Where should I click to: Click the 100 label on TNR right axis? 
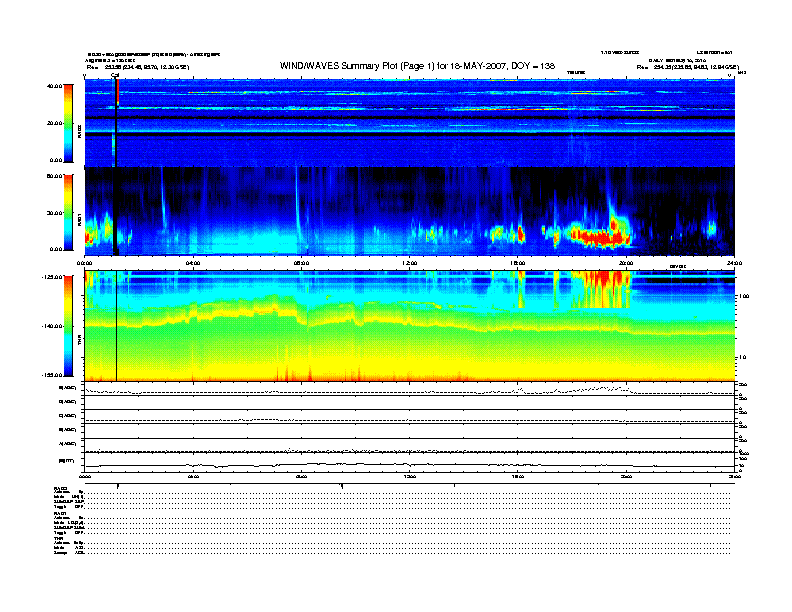click(744, 296)
